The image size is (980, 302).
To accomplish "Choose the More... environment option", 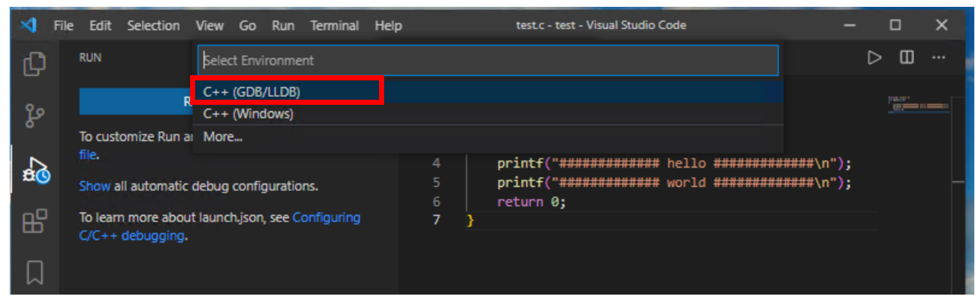I will click(x=488, y=137).
